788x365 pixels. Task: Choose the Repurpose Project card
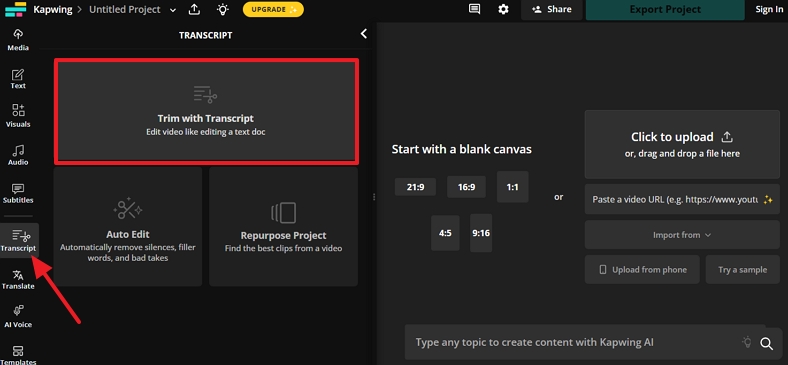click(283, 227)
